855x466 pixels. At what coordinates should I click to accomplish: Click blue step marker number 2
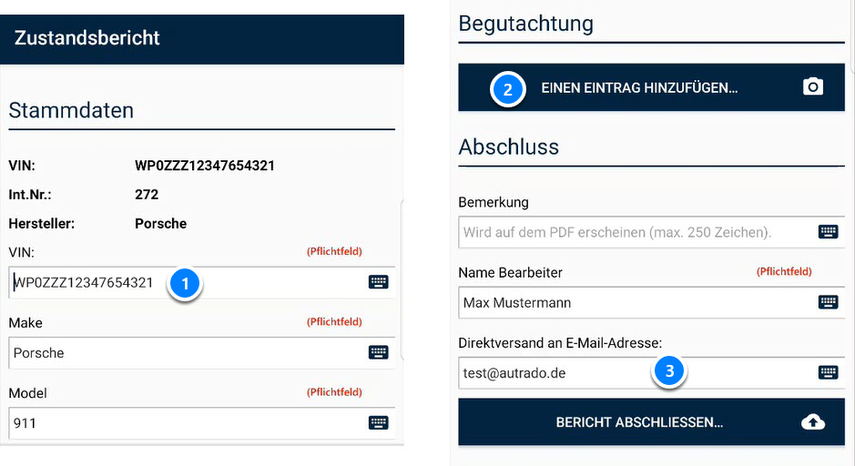coord(508,88)
